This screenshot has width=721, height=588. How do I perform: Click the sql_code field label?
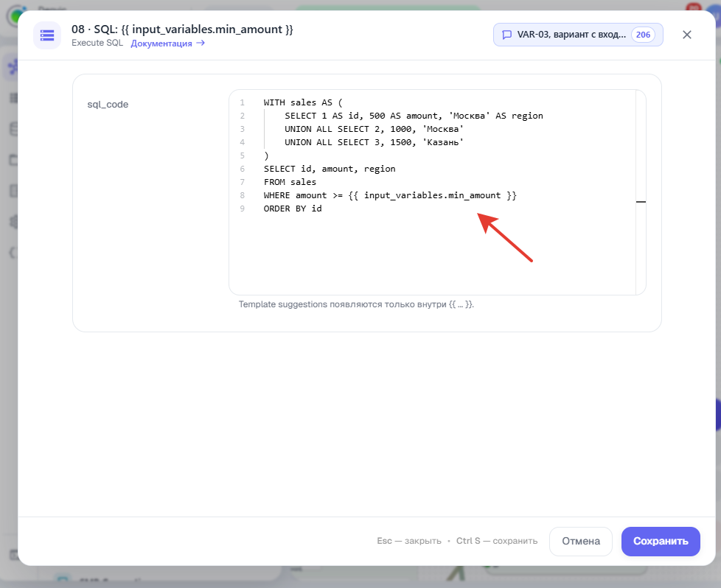click(x=108, y=105)
